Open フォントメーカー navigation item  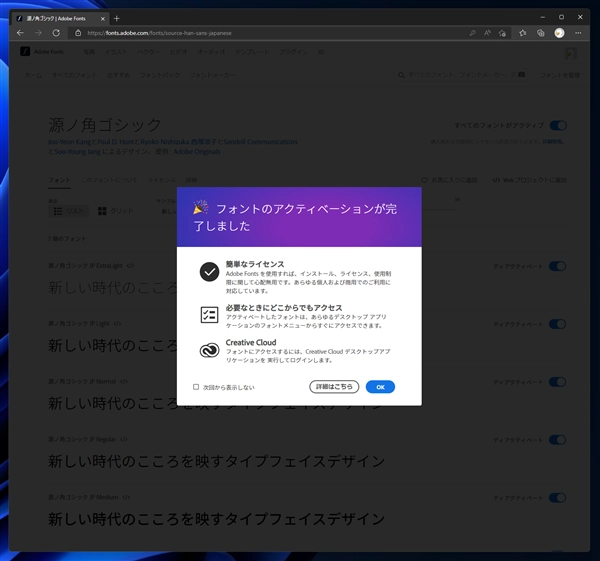point(212,75)
